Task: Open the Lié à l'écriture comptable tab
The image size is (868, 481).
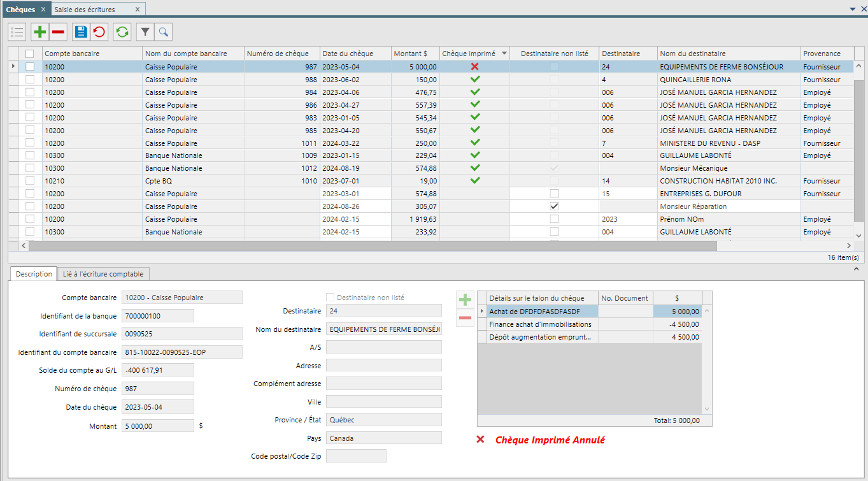Action: (103, 274)
